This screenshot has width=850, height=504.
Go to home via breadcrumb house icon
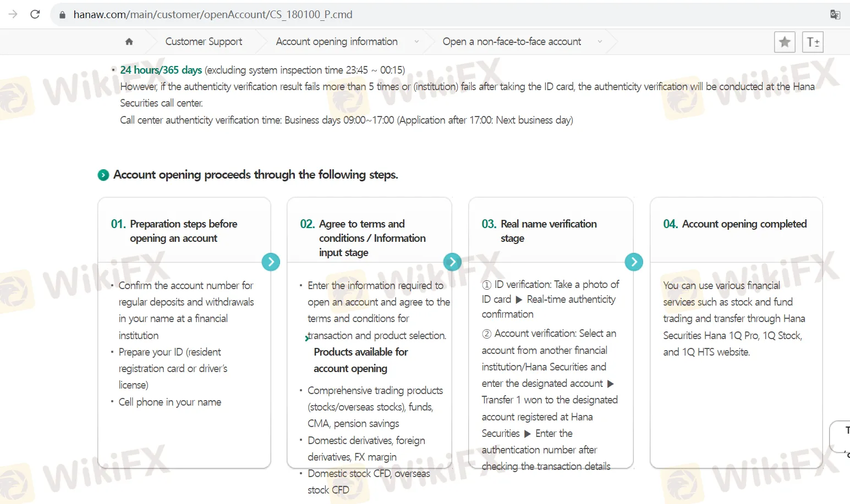coord(129,42)
